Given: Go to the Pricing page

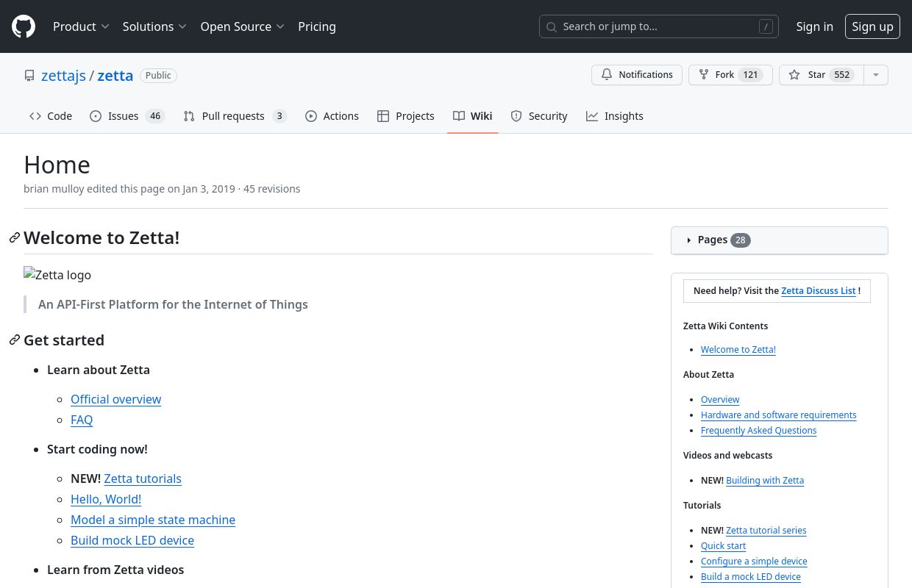Looking at the screenshot, I should 317,26.
